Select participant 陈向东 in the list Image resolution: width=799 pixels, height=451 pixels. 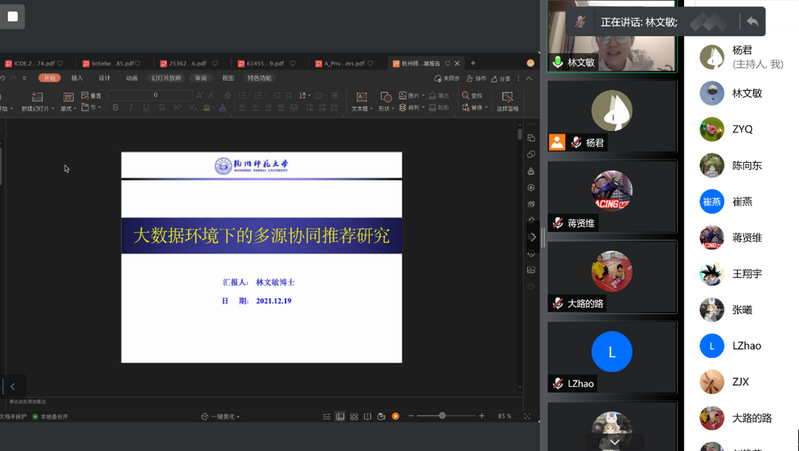pos(746,165)
